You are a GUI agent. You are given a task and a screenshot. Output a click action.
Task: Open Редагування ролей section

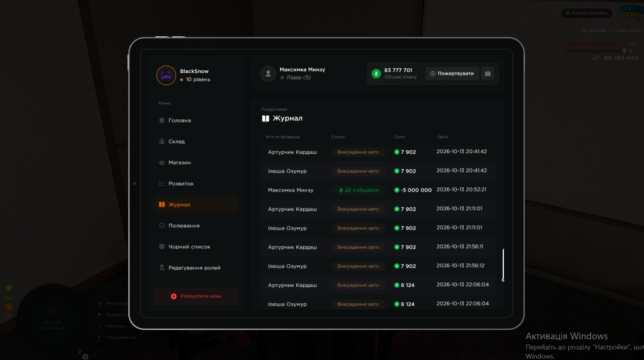(x=196, y=268)
